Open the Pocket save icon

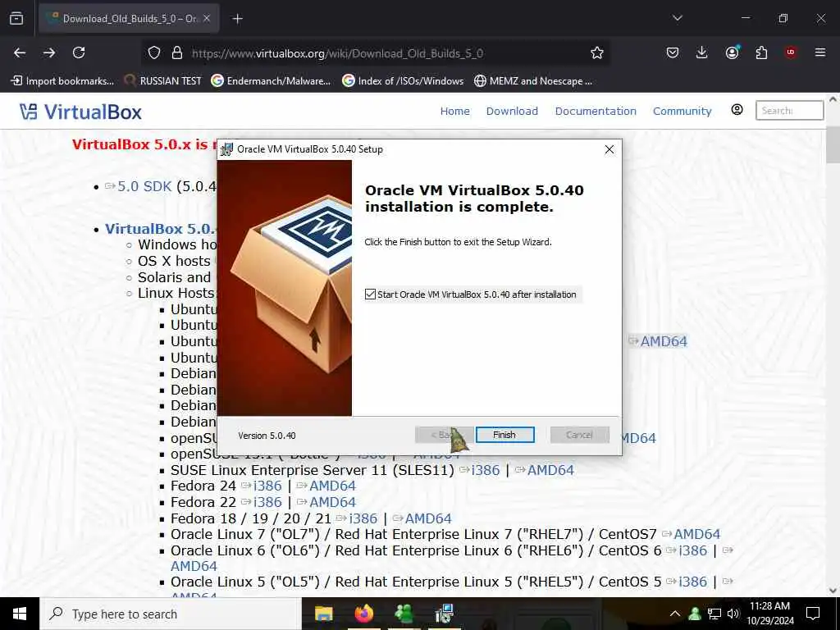(x=673, y=52)
